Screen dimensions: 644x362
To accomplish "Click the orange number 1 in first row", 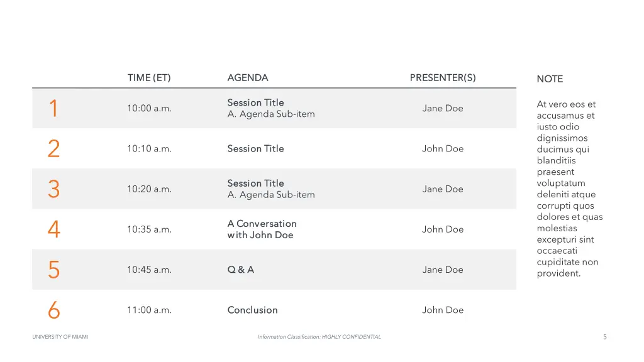I will (x=53, y=108).
